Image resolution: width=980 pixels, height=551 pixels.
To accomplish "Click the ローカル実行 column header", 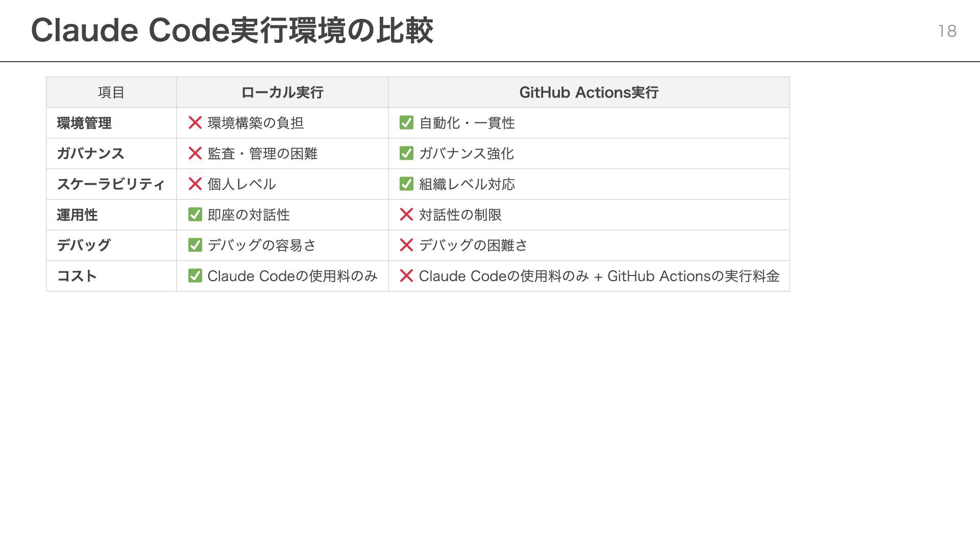I will click(x=282, y=92).
